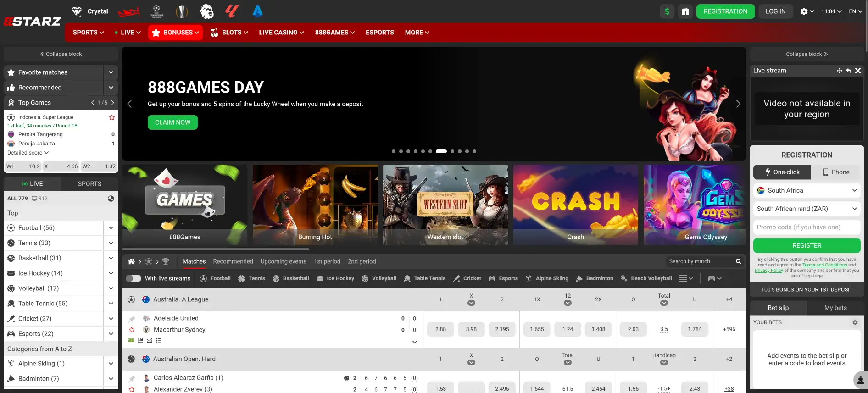The image size is (868, 393).
Task: Expand Tennis (33) list
Action: pyautogui.click(x=111, y=243)
